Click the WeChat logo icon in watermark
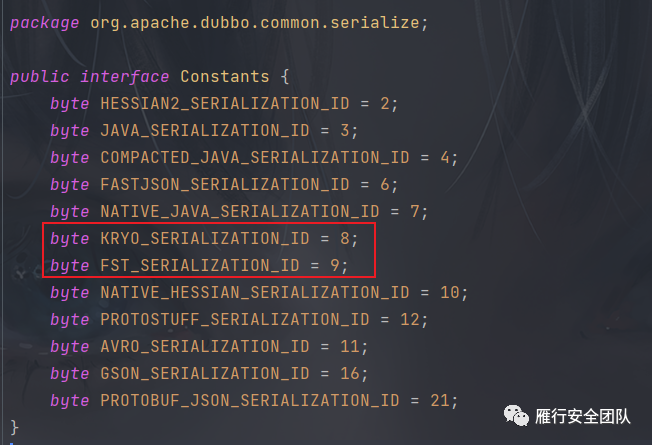This screenshot has height=445, width=652. (x=516, y=415)
